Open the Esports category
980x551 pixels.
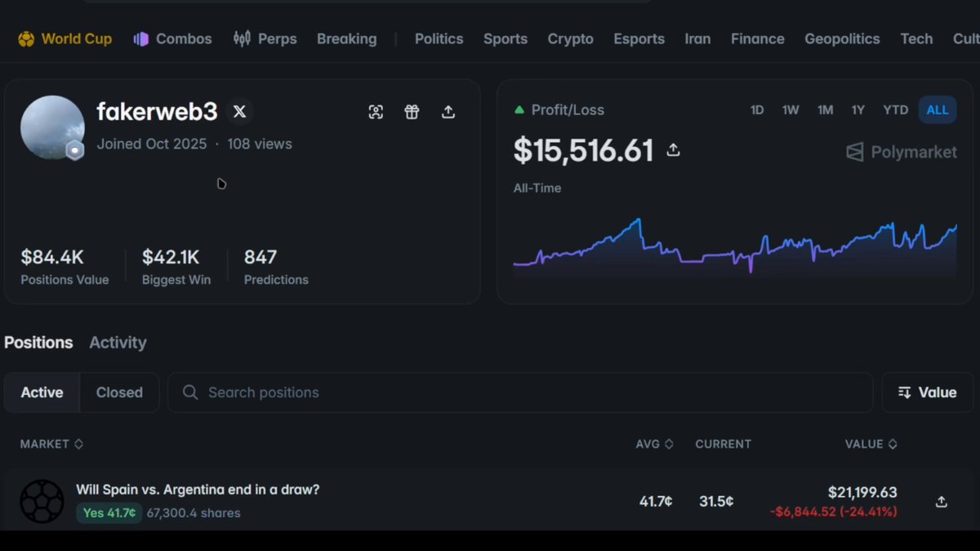639,39
